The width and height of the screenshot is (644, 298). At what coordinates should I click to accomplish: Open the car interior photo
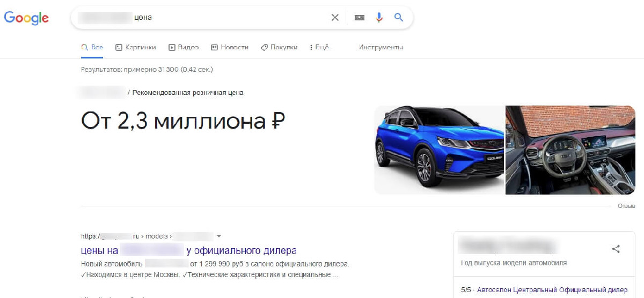(x=570, y=150)
